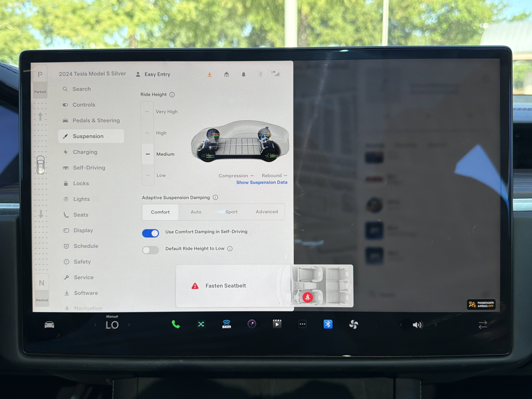Open the Phone app
This screenshot has width=532, height=399.
(x=176, y=324)
